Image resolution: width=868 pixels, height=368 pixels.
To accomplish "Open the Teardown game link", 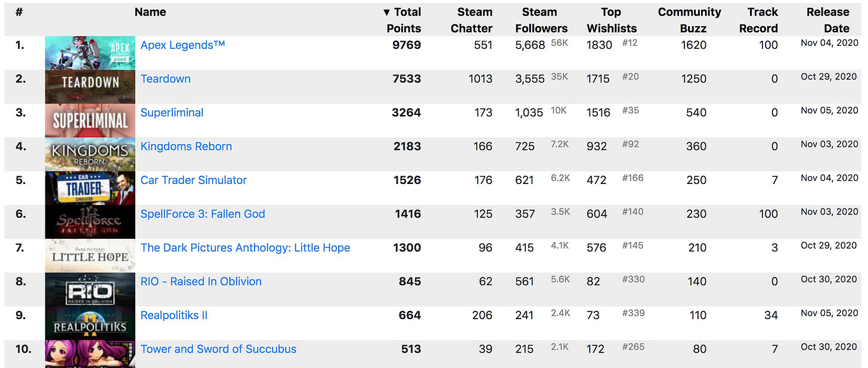I will point(166,79).
